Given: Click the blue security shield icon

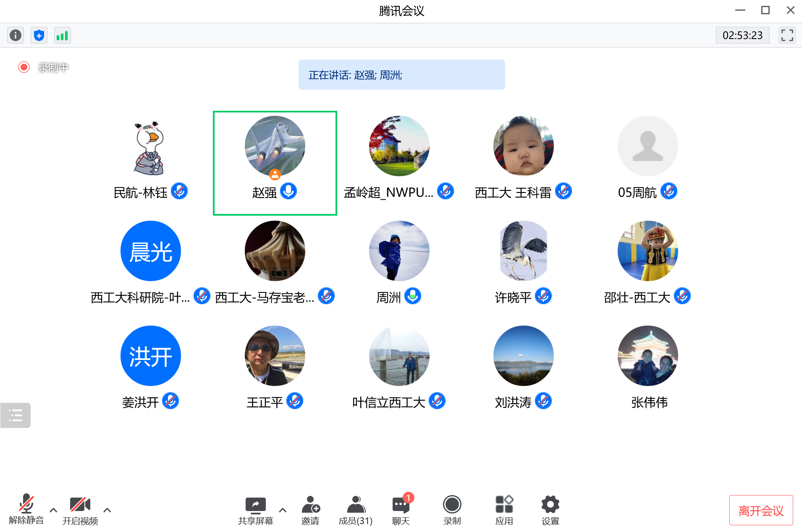Looking at the screenshot, I should pos(39,35).
